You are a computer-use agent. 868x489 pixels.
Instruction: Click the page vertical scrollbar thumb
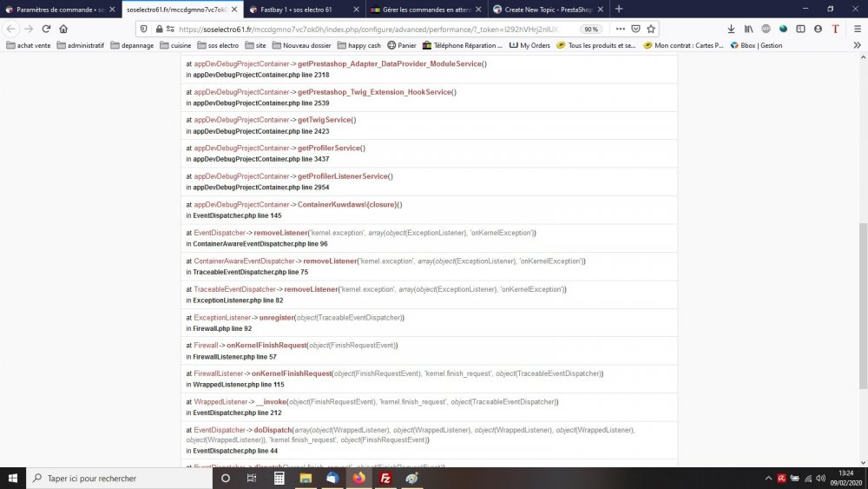point(863,306)
